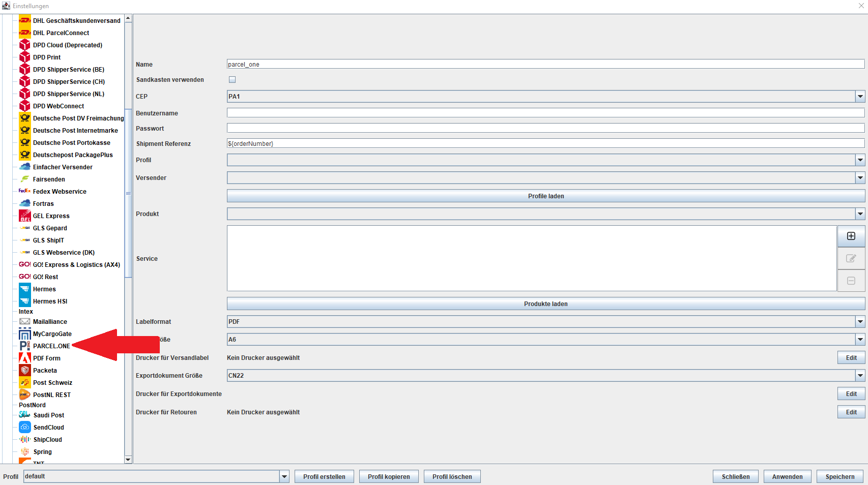Open the Versender dropdown
This screenshot has width=868, height=485.
coord(546,178)
